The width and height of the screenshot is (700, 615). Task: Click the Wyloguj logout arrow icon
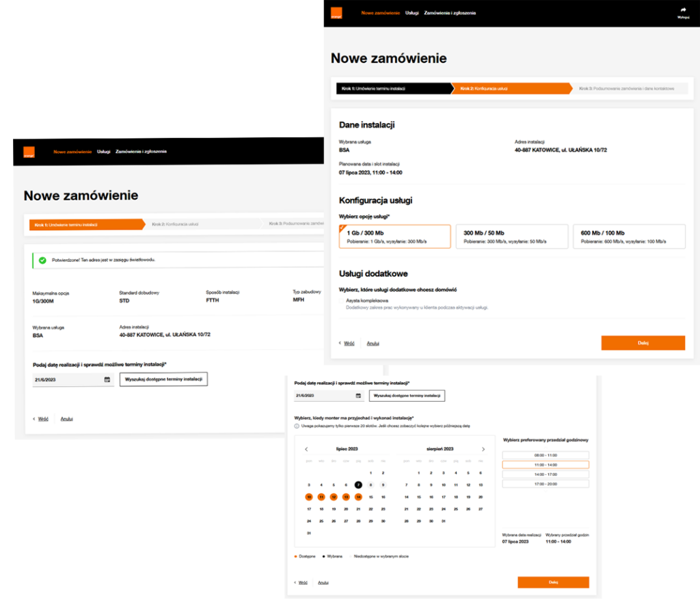[682, 10]
